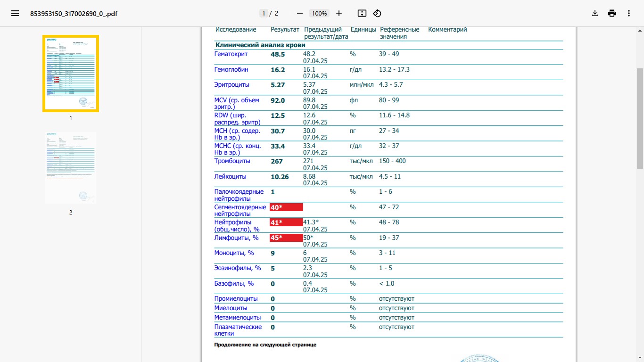Click the Исследование column header
This screenshot has height=362, width=644.
coord(236,30)
